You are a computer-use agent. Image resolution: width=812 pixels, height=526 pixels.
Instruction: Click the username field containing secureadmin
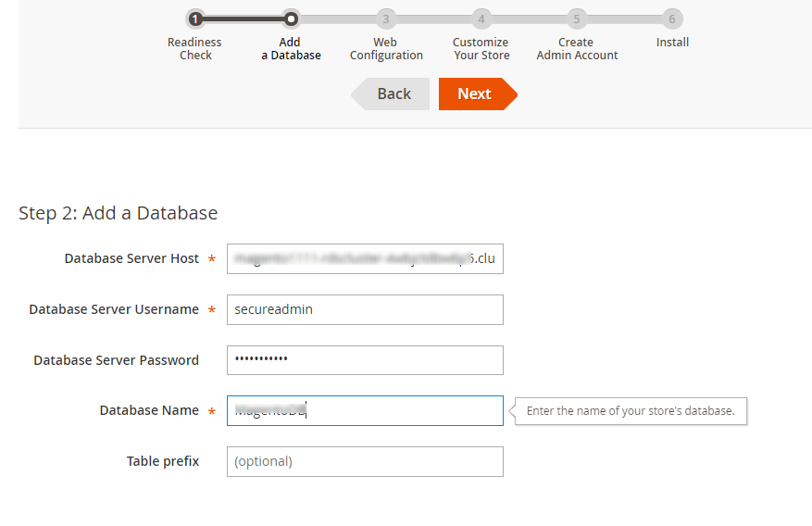pyautogui.click(x=365, y=309)
